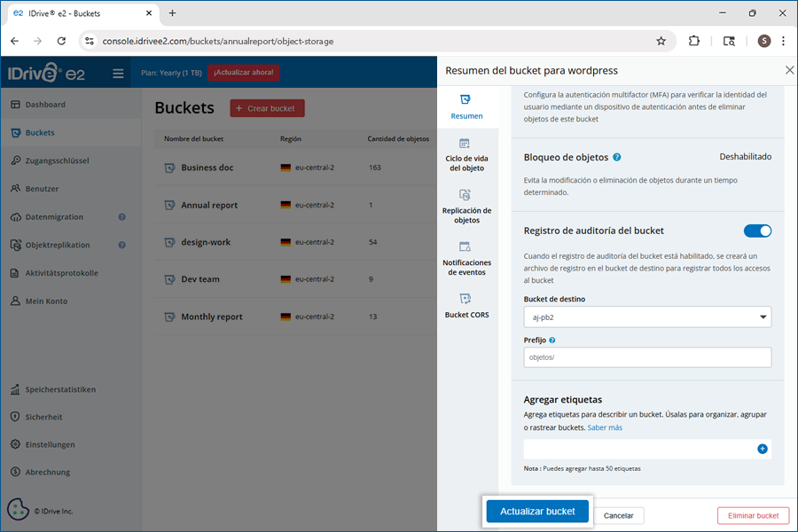
Task: Open Notificaciones de eventos tab
Action: [466, 259]
